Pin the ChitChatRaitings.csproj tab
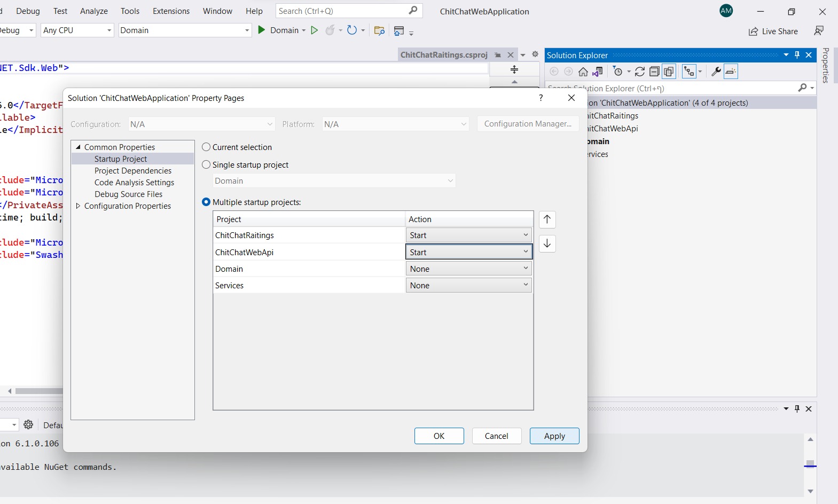The image size is (838, 504). [498, 55]
